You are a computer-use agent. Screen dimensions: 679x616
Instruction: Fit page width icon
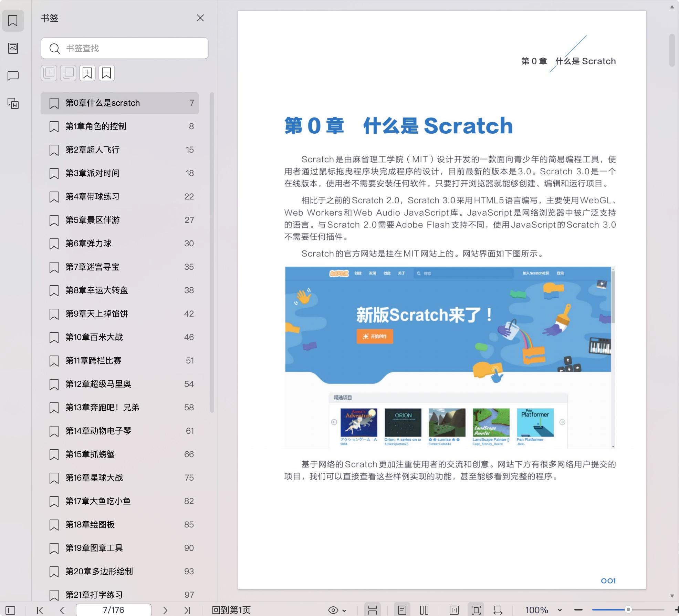498,610
